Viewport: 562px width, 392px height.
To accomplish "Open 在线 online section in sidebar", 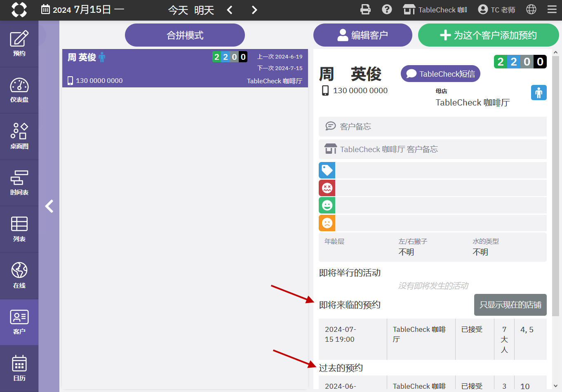I will click(19, 276).
